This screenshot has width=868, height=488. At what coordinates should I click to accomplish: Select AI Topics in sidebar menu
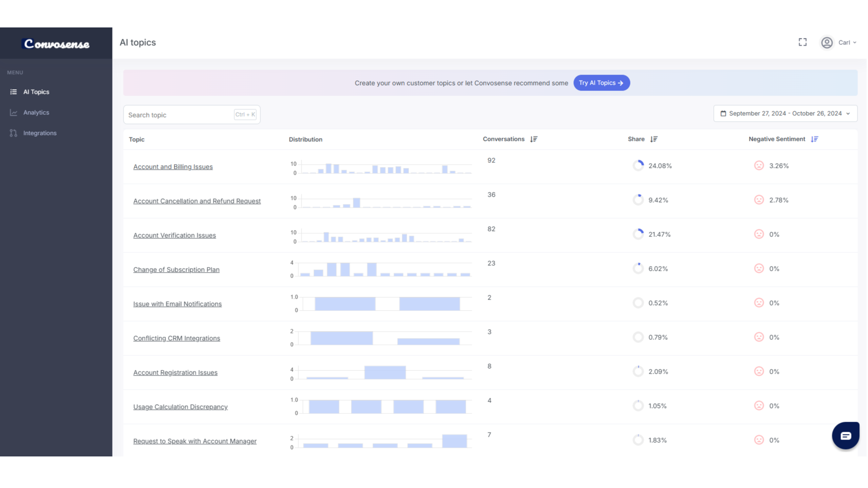click(x=36, y=92)
